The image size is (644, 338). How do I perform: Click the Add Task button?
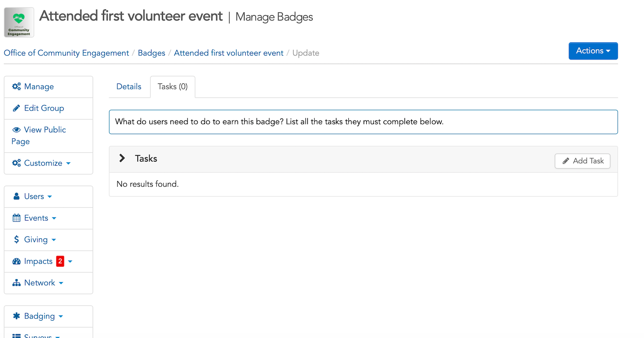click(583, 161)
